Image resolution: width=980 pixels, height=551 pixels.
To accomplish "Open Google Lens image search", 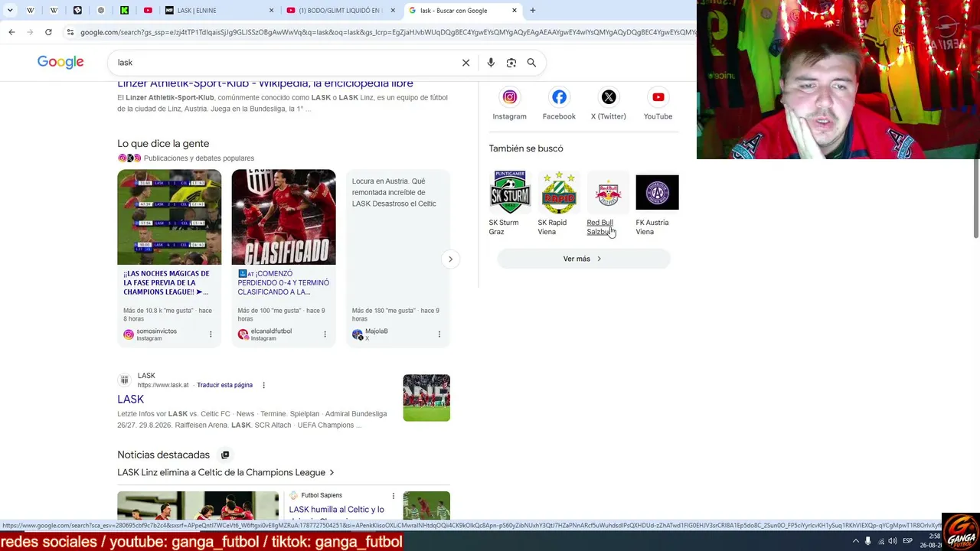I will [511, 63].
